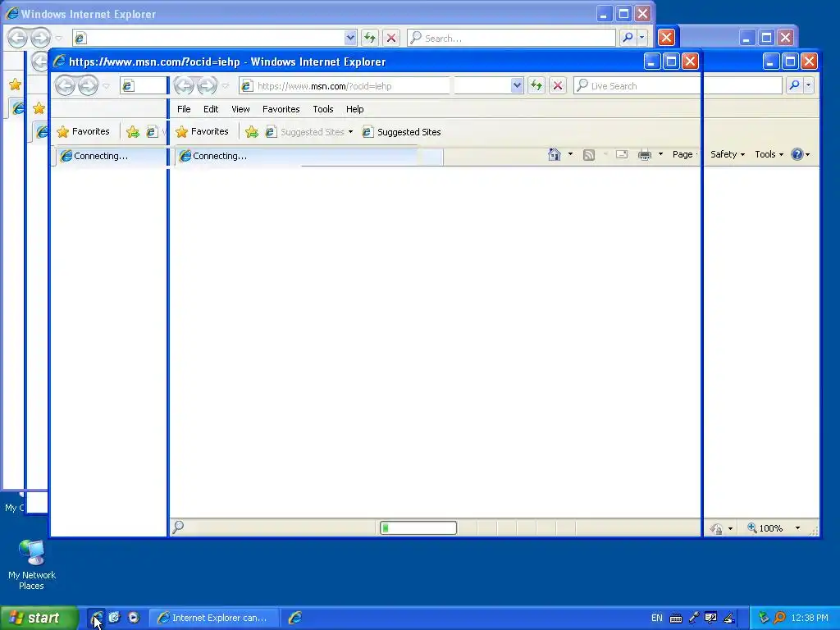840x630 pixels.
Task: Open the Edit menu
Action: coord(211,109)
